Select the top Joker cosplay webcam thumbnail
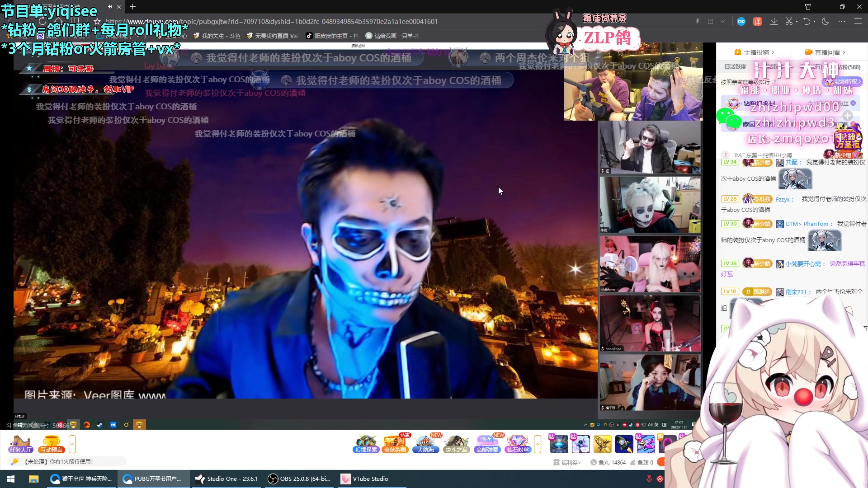The height and width of the screenshot is (488, 868). click(650, 147)
